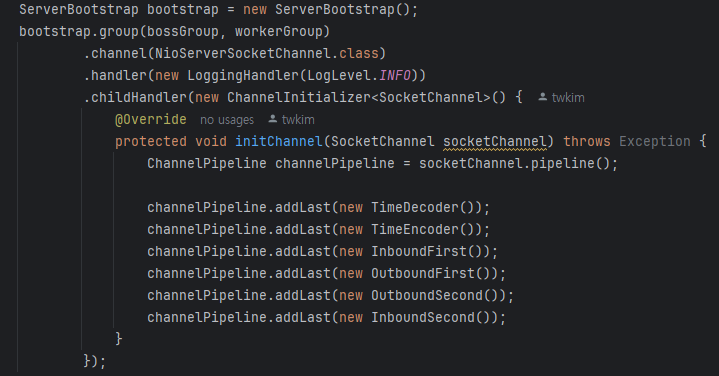
Task: Click the initChannel method name
Action: coord(279,142)
